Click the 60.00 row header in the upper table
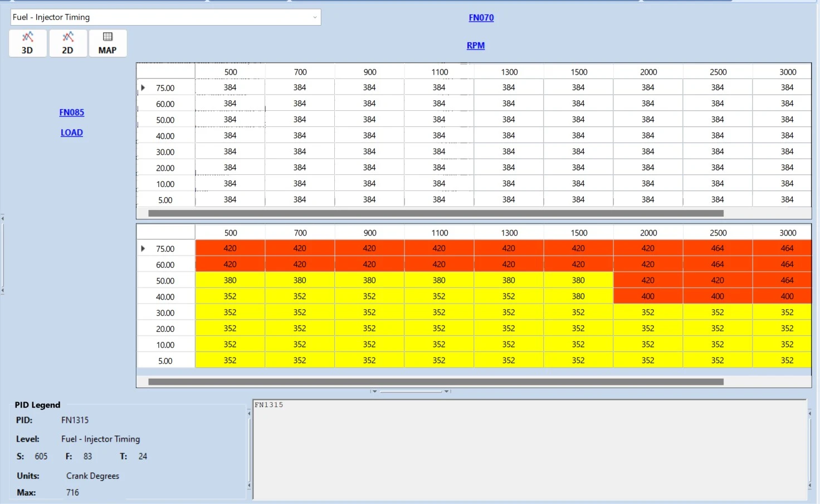Image resolution: width=820 pixels, height=504 pixels. pos(165,104)
